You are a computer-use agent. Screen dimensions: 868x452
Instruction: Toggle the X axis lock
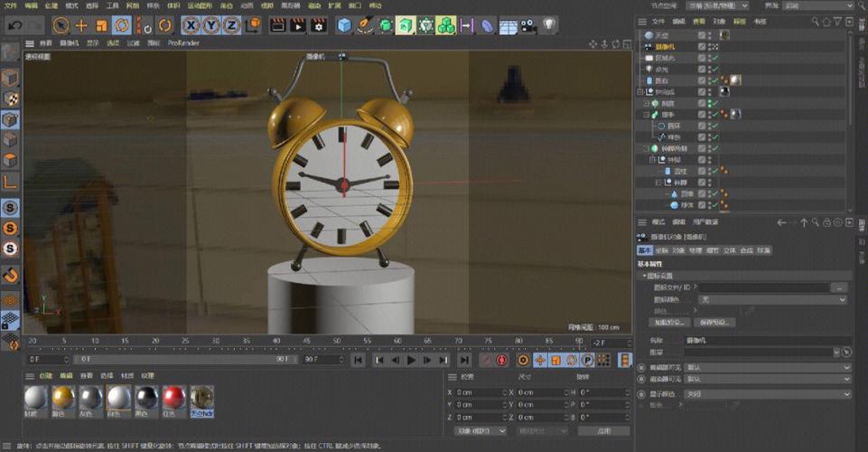pyautogui.click(x=191, y=25)
